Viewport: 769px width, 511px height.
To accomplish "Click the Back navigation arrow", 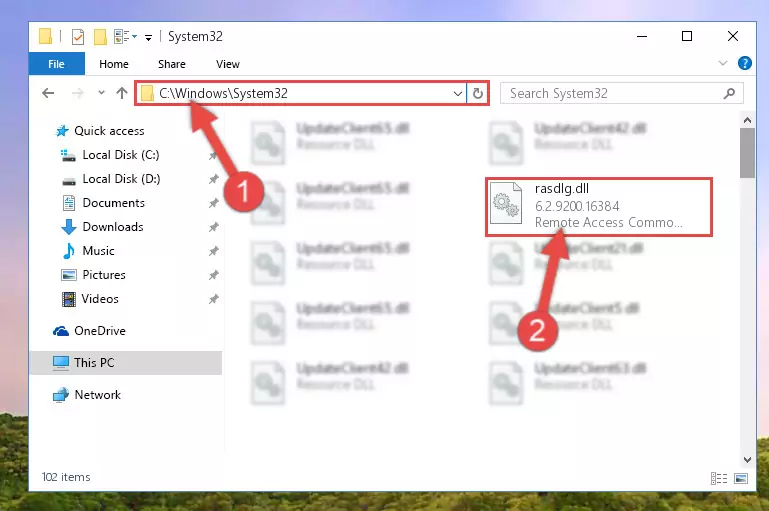I will point(48,93).
